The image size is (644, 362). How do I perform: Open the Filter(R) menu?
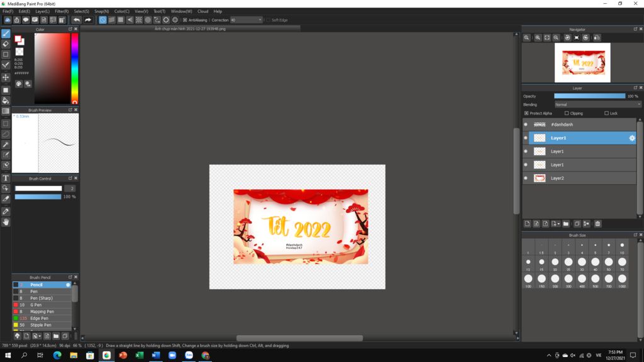click(x=62, y=11)
